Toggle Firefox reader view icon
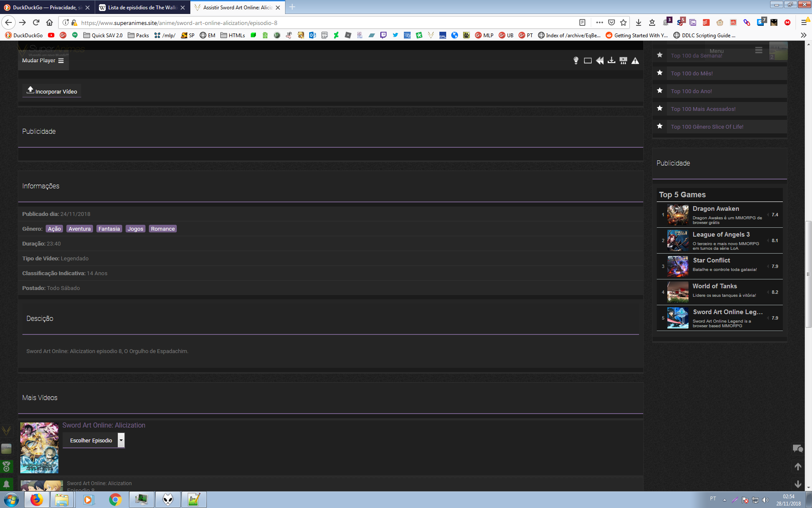This screenshot has height=508, width=812. coord(582,22)
